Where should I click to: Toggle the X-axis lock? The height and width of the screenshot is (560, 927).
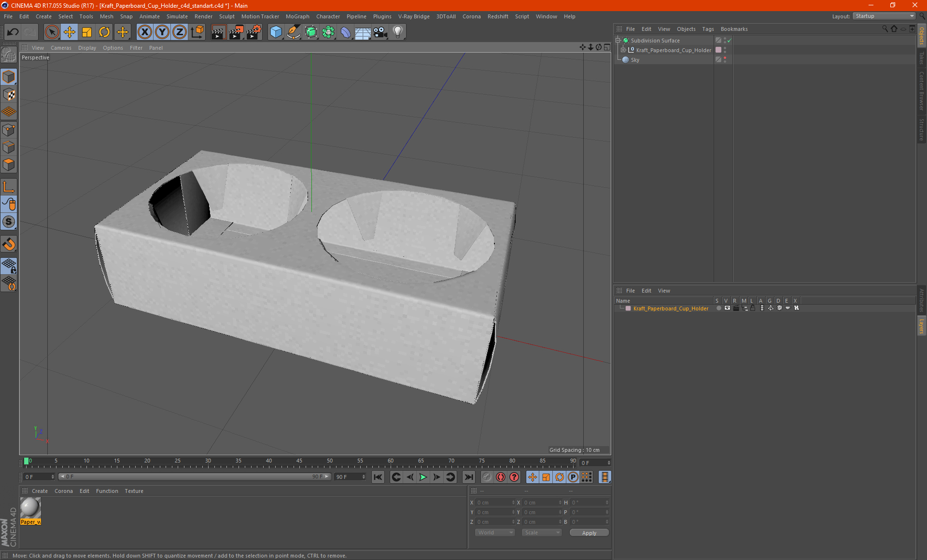(x=144, y=32)
